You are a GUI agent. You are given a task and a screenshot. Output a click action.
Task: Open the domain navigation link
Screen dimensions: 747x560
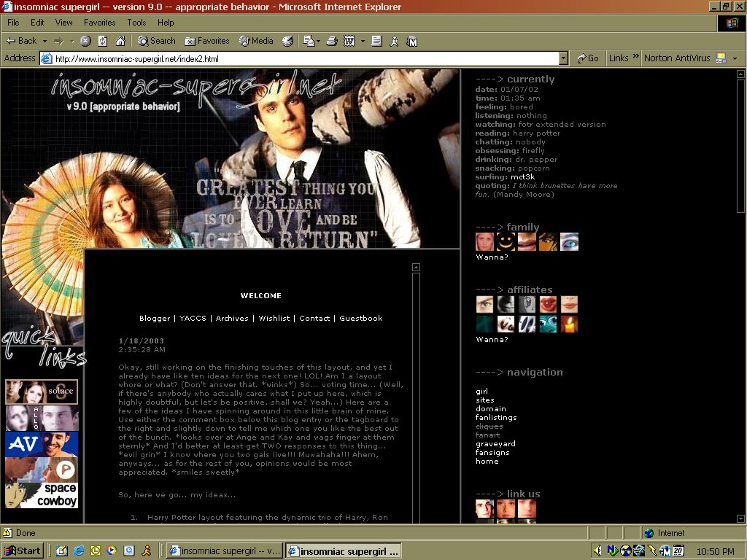tap(491, 408)
